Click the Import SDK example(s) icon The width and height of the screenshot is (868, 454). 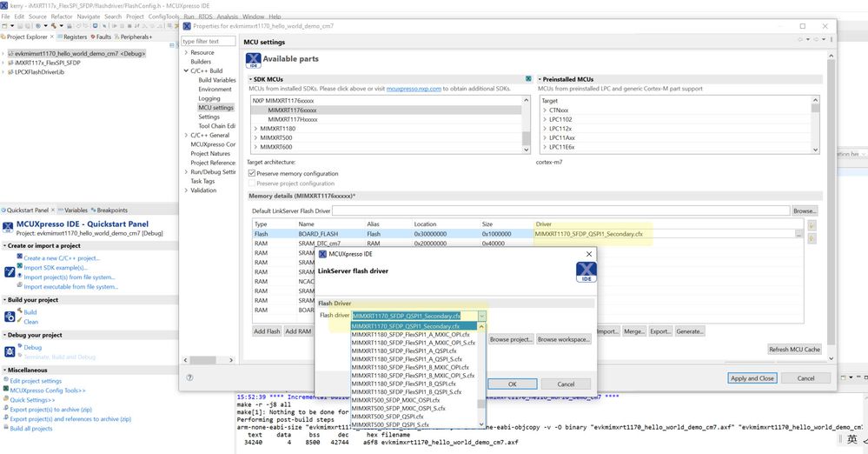tap(19, 267)
